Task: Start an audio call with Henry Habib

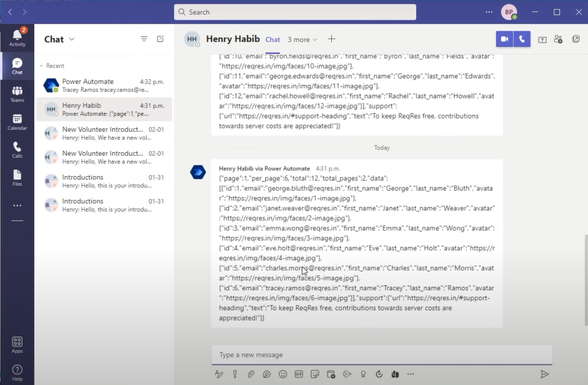Action: click(522, 39)
